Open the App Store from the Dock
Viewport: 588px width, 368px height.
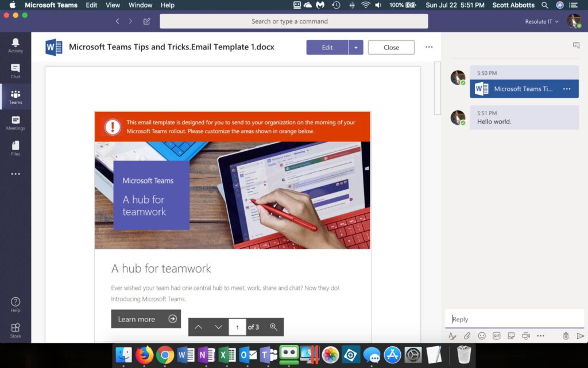click(x=393, y=354)
